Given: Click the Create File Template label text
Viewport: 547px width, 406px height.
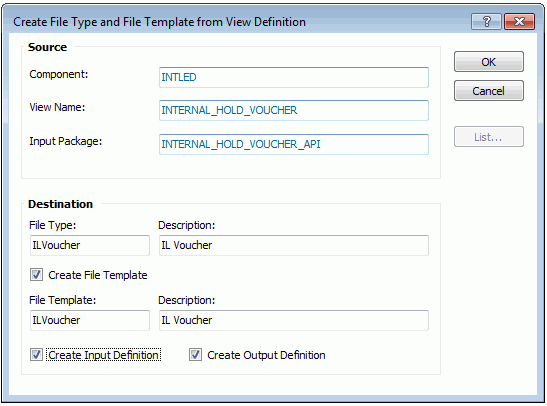Looking at the screenshot, I should click(98, 275).
